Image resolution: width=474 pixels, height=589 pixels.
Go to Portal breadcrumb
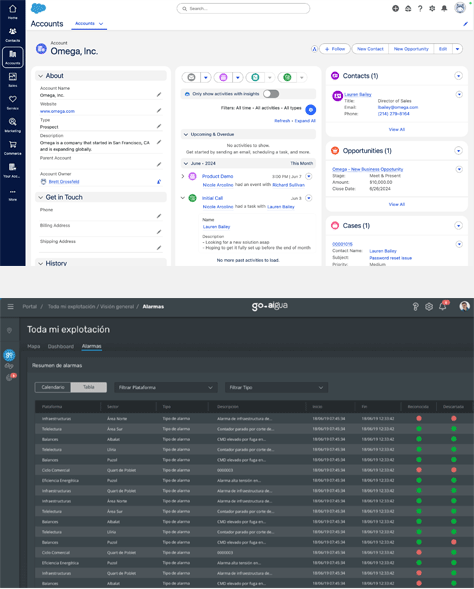point(29,307)
